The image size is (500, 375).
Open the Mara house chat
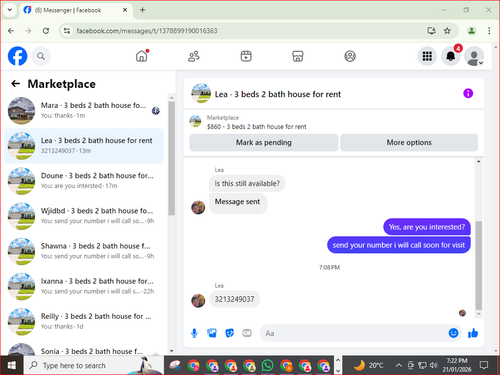point(84,110)
